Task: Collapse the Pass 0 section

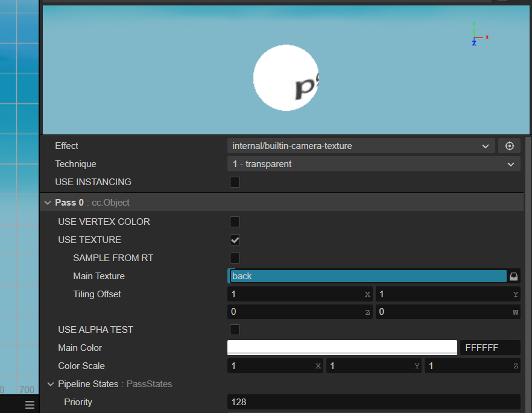Action: [48, 203]
